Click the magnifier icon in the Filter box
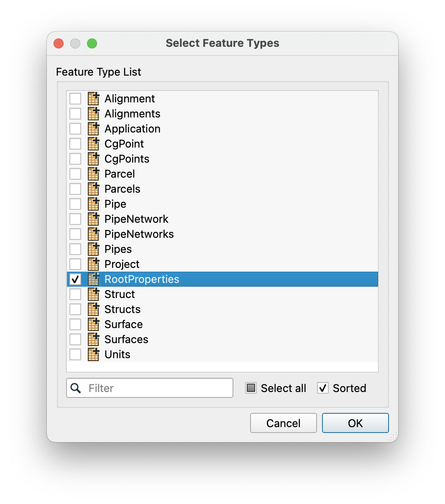Image resolution: width=445 pixels, height=504 pixels. pos(76,388)
